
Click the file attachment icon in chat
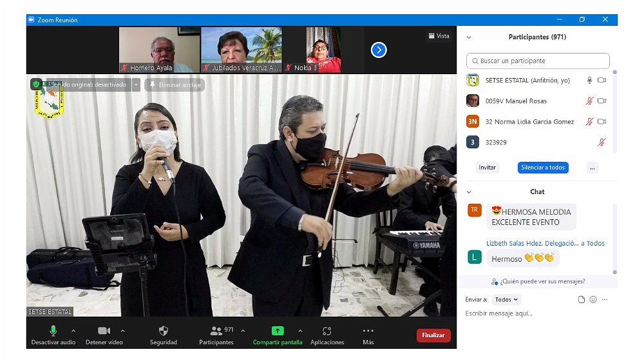[x=581, y=300]
